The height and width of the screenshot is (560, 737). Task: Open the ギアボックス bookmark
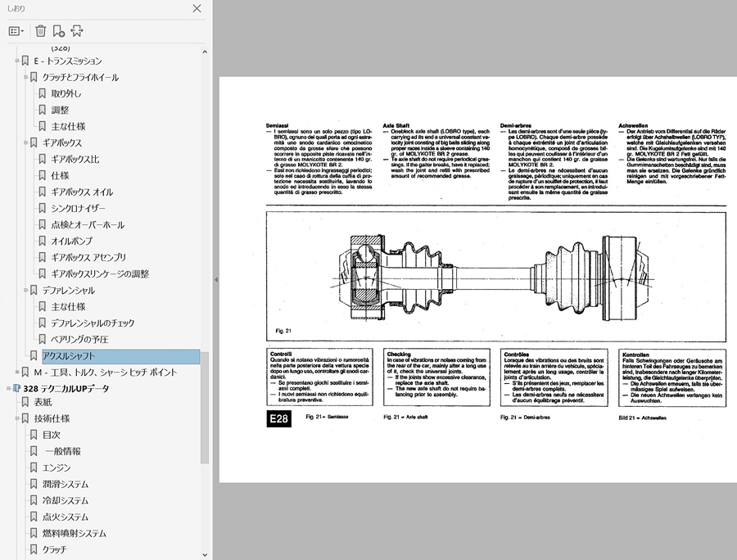(x=62, y=142)
